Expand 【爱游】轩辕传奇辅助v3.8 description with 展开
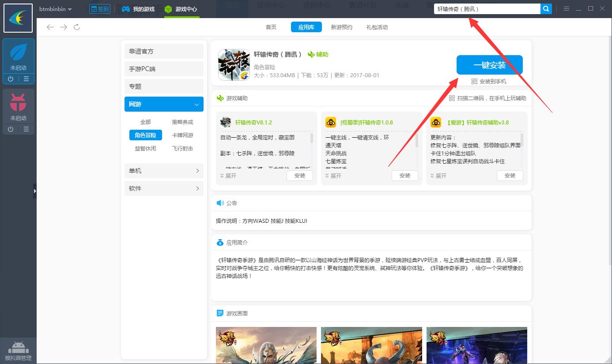The height and width of the screenshot is (364, 612). click(x=438, y=176)
